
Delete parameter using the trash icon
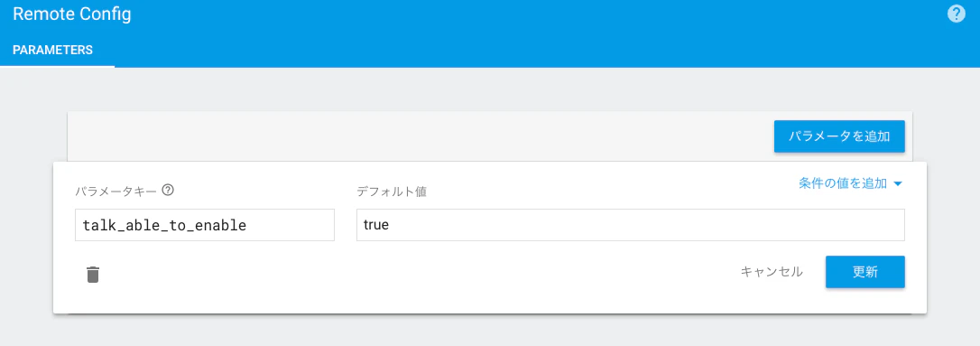click(x=93, y=274)
